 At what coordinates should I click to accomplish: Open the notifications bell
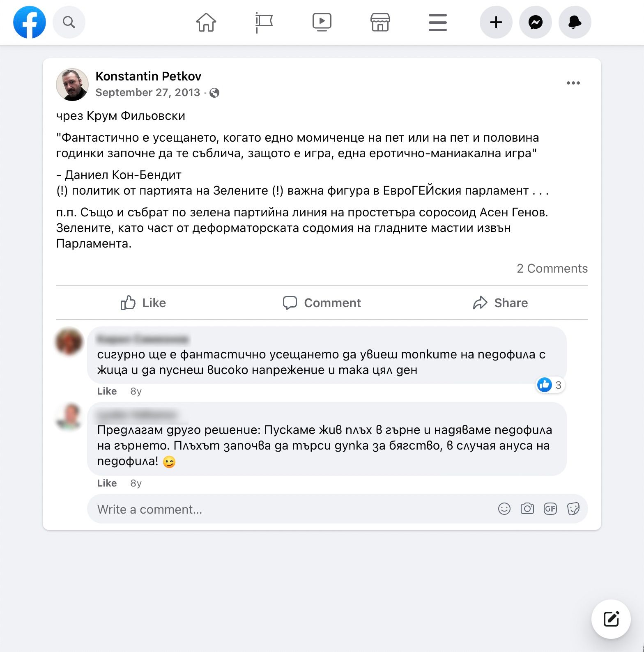[x=575, y=22]
